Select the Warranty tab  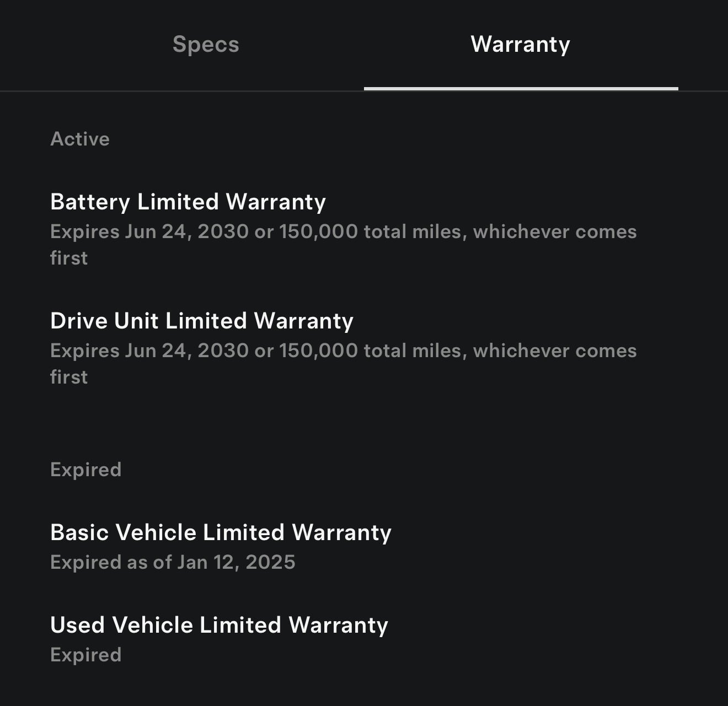(x=519, y=44)
